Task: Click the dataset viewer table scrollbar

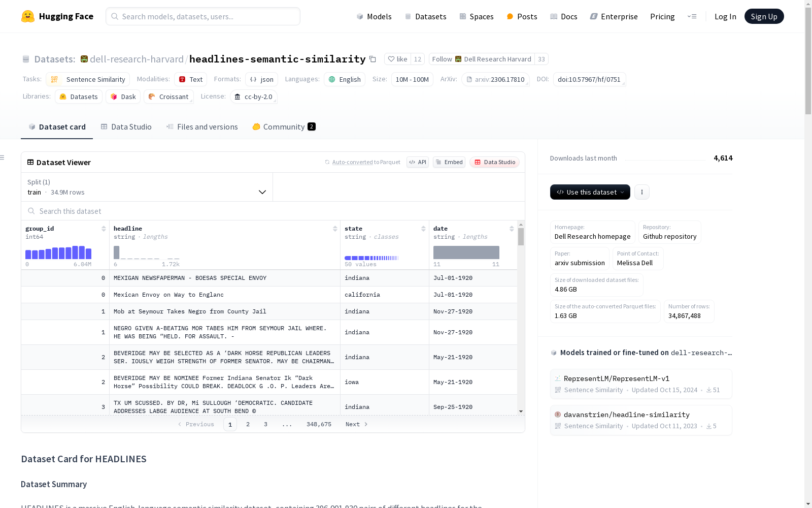Action: point(521,237)
